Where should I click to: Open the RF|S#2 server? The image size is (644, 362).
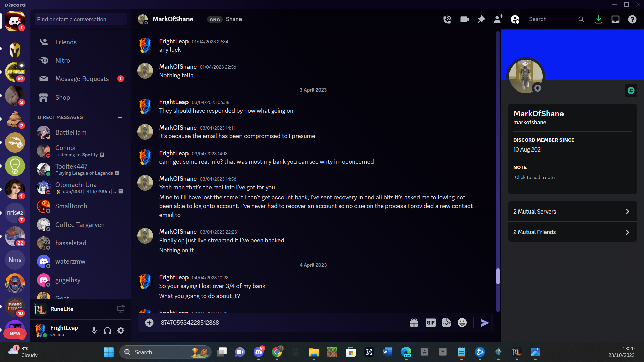point(15,213)
